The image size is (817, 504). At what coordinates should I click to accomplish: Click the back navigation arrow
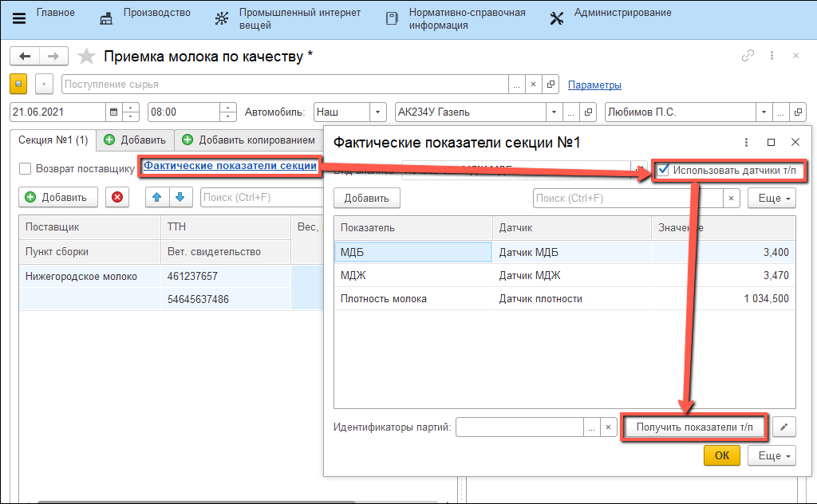tap(24, 56)
